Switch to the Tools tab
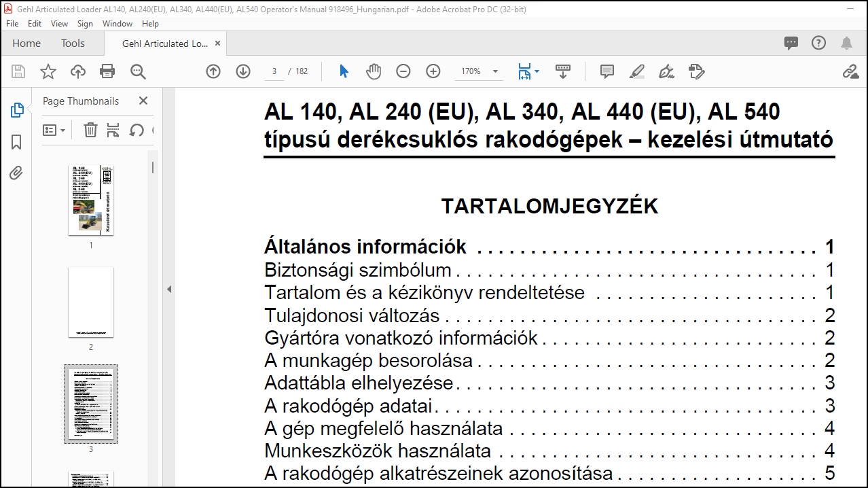The image size is (868, 488). pyautogui.click(x=73, y=43)
